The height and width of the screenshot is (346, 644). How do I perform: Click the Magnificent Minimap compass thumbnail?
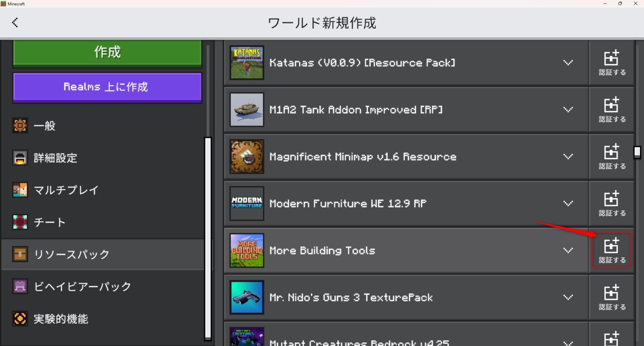click(x=247, y=156)
